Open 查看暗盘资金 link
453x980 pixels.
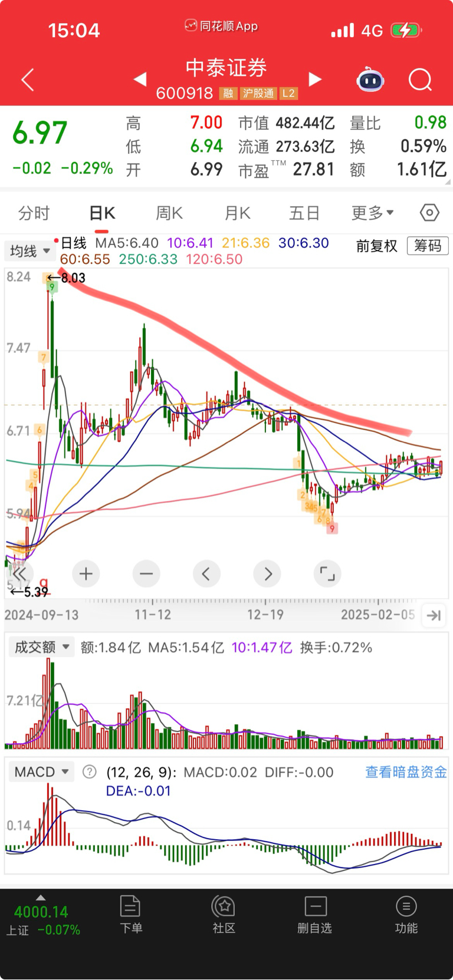[406, 772]
